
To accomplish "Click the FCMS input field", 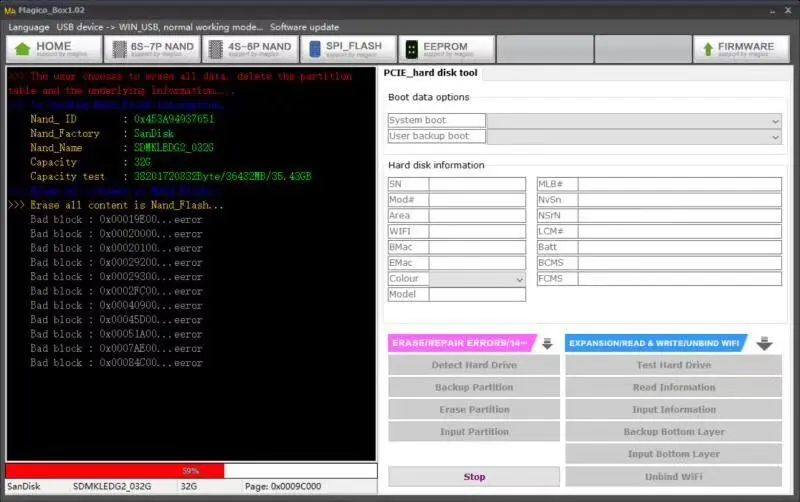I will [x=680, y=279].
